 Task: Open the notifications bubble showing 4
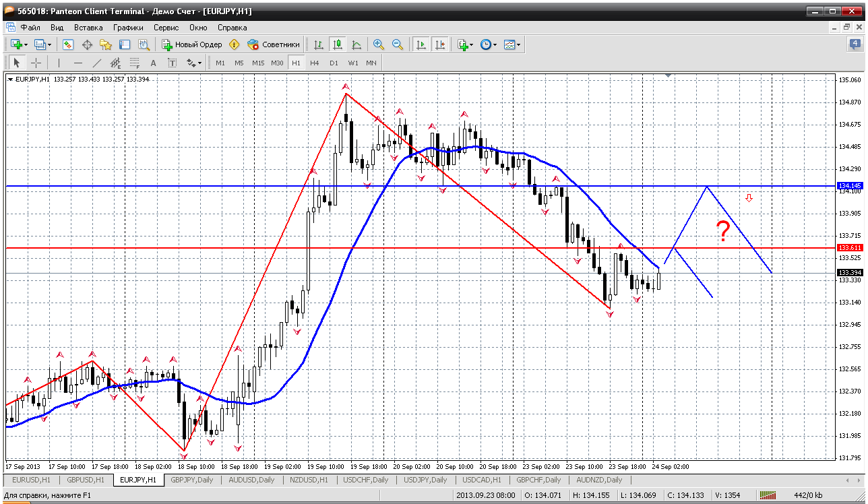coord(855,44)
